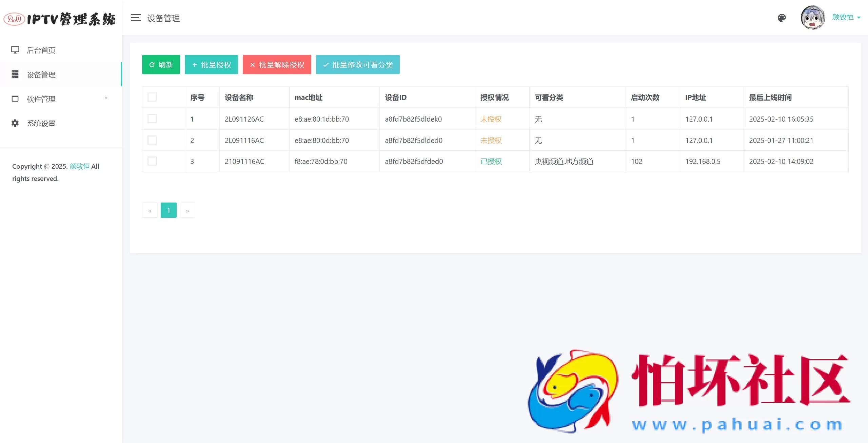The height and width of the screenshot is (443, 868).
Task: Open 系统设置 from the sidebar
Action: point(41,123)
